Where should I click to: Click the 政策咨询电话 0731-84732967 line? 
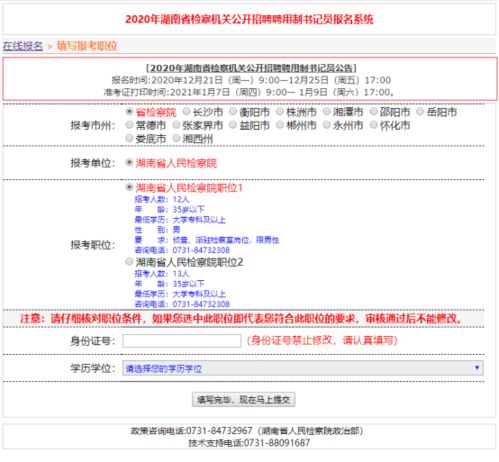[247, 431]
